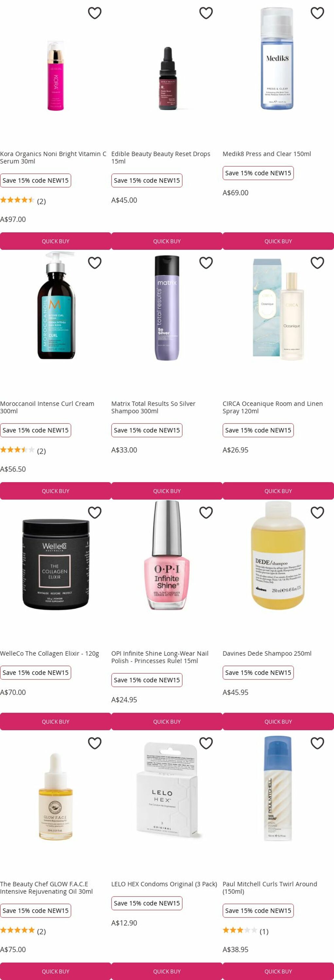Image resolution: width=334 pixels, height=980 pixels.
Task: Open WelleCo The Collagen Elixir title link
Action: click(x=49, y=653)
